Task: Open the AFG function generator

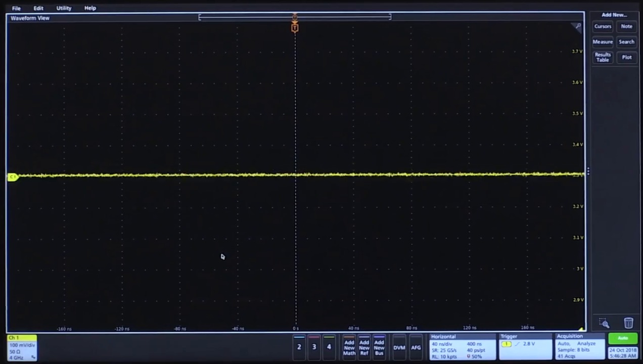Action: [416, 347]
